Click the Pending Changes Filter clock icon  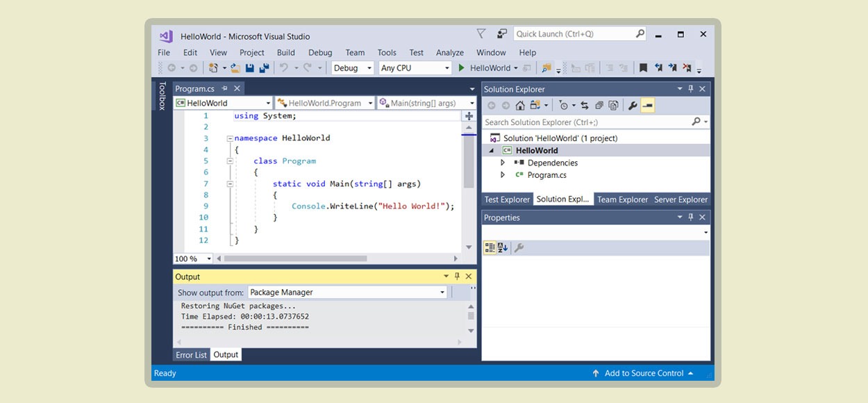(563, 106)
